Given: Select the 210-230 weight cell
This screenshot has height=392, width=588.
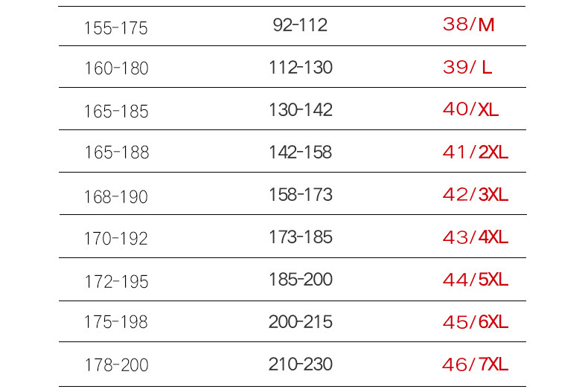Looking at the screenshot, I should coord(301,364).
